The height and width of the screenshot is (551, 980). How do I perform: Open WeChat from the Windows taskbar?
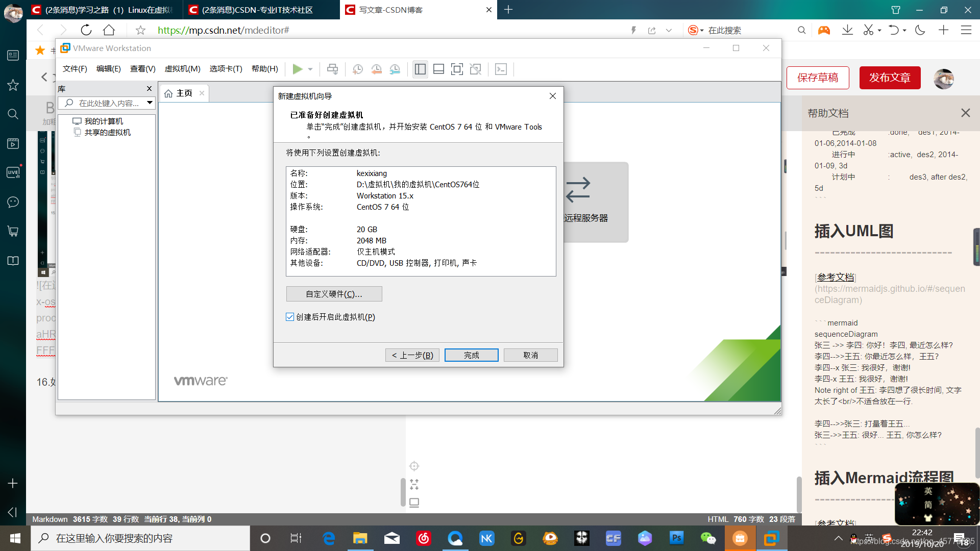[x=708, y=538]
